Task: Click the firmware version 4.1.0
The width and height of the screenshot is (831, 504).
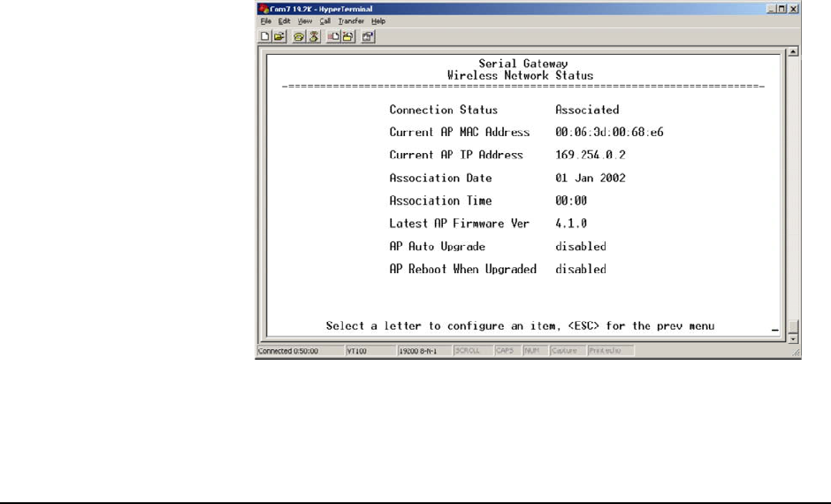Action: [571, 224]
